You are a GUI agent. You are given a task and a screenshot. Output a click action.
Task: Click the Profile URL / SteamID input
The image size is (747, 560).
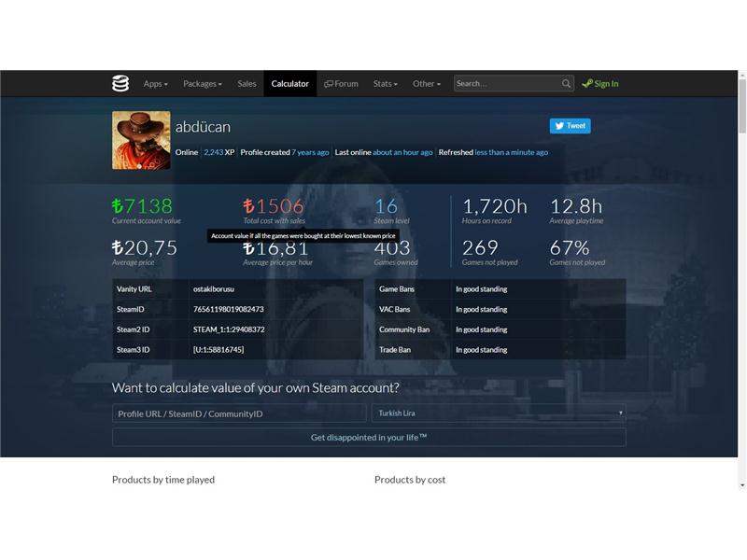pyautogui.click(x=239, y=413)
